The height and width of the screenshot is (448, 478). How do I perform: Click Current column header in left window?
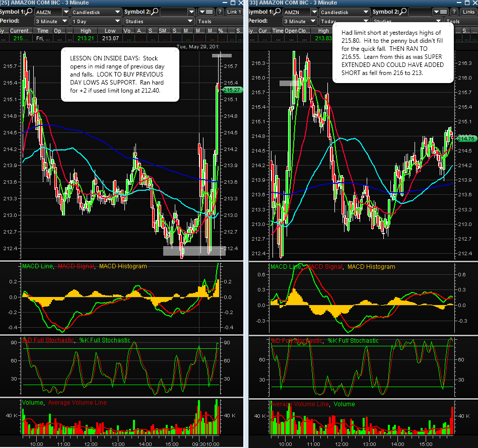pos(21,31)
